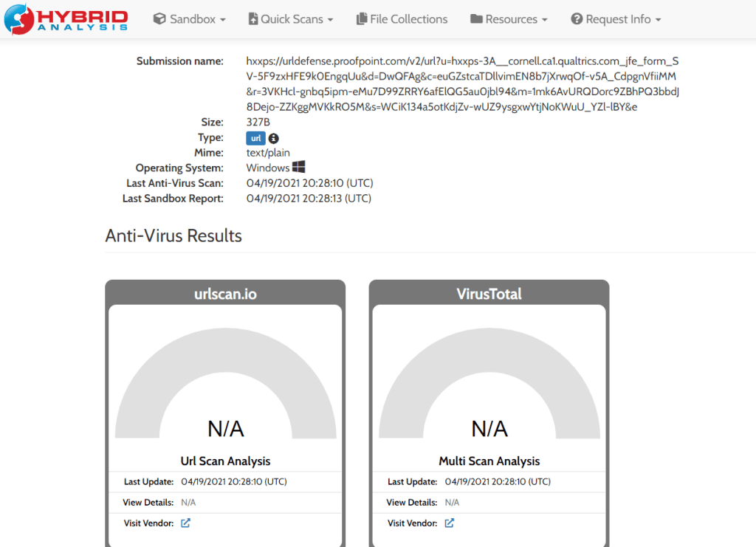Click the submission name URL text
The image size is (756, 547).
pos(462,83)
